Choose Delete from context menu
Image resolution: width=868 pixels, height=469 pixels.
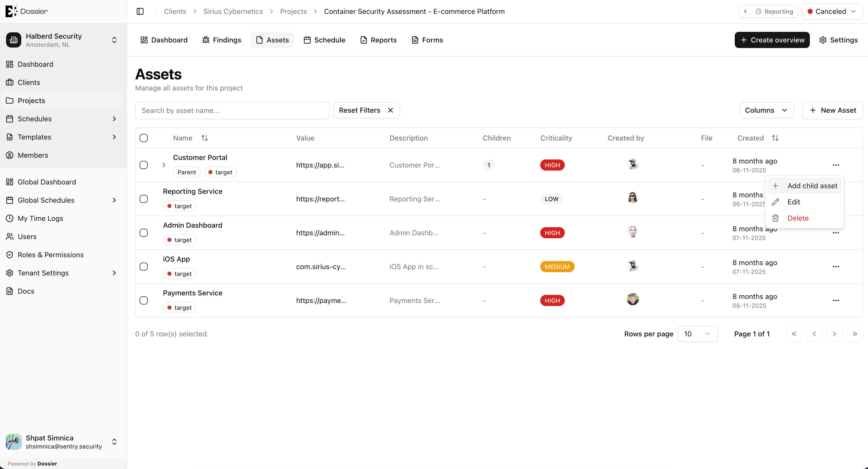pyautogui.click(x=804, y=218)
